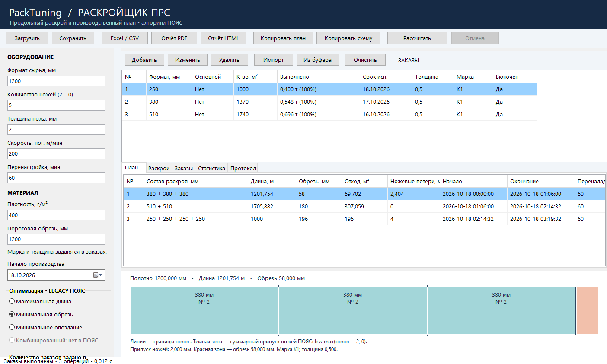The width and height of the screenshot is (607, 364).
Task: Select the orders row with format 380
Action: click(329, 102)
